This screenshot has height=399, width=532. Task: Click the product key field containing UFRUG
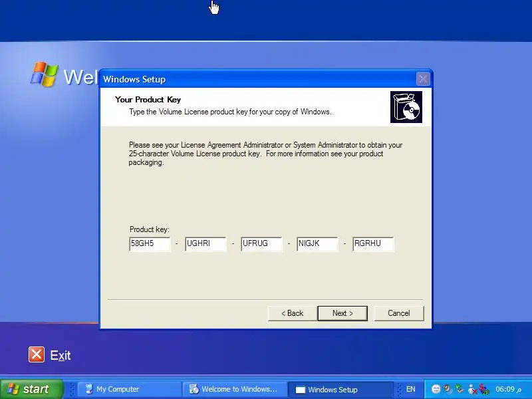pos(261,244)
